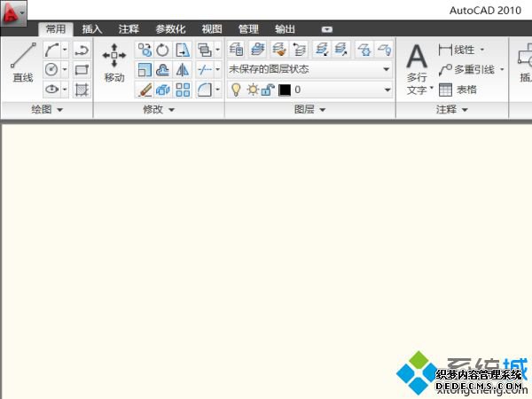Click Make Object's Layer Current icon
The image size is (532, 399).
click(258, 50)
